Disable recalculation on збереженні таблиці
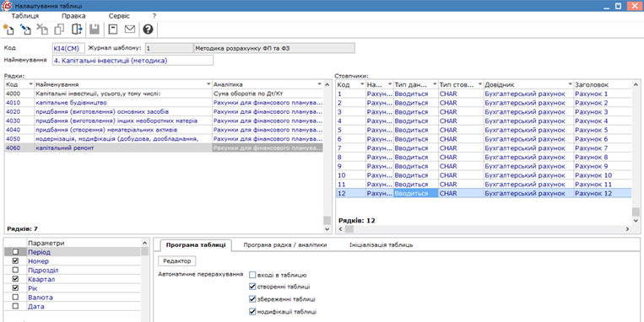The width and height of the screenshot is (644, 322). point(252,298)
